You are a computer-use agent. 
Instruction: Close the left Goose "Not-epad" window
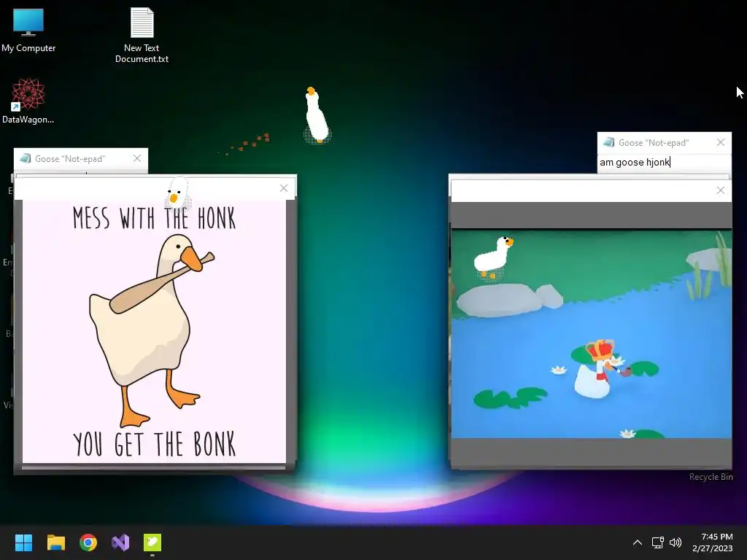click(137, 158)
